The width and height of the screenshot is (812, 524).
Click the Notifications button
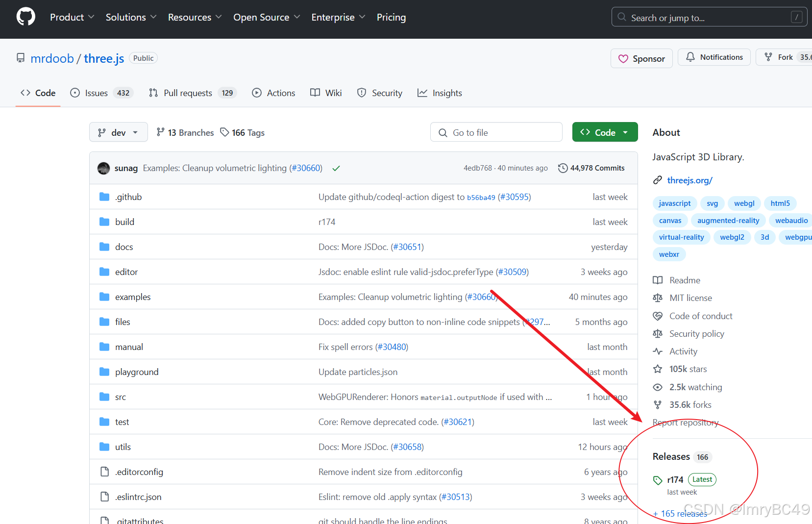click(x=714, y=57)
